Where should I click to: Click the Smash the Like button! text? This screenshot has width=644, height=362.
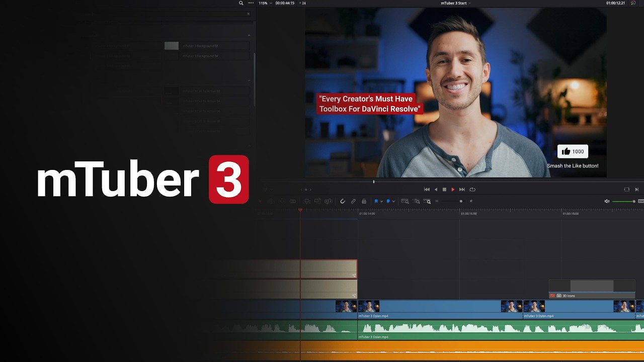pos(573,166)
